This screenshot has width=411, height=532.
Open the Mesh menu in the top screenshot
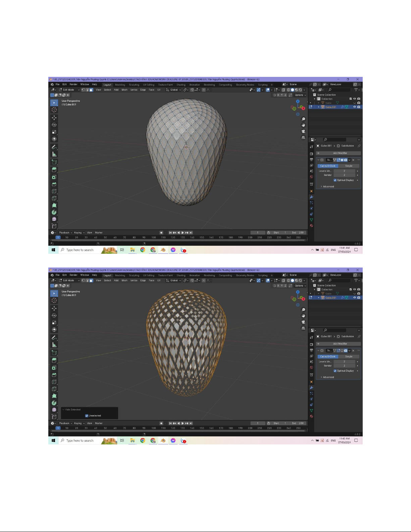(124, 90)
